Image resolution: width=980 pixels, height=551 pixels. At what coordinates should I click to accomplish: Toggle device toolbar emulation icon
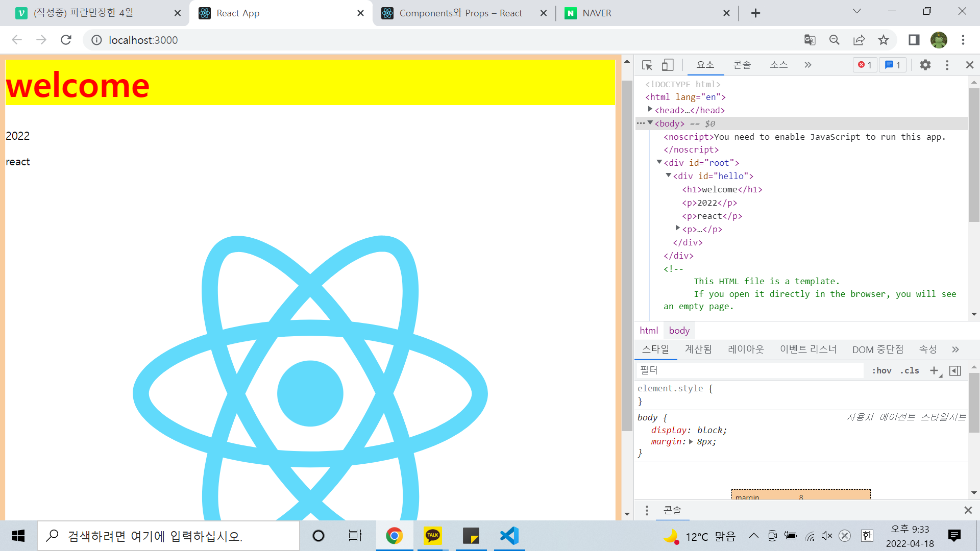[668, 65]
